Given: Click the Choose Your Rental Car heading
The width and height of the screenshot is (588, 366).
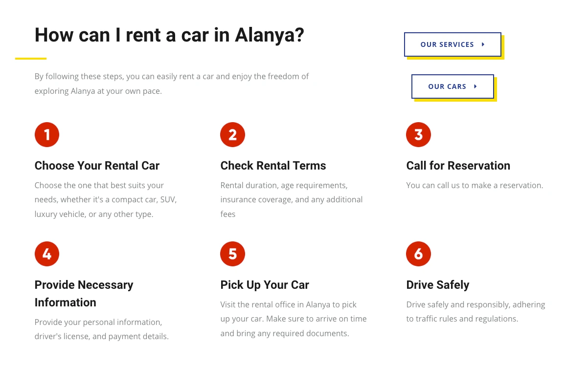Looking at the screenshot, I should 97,166.
